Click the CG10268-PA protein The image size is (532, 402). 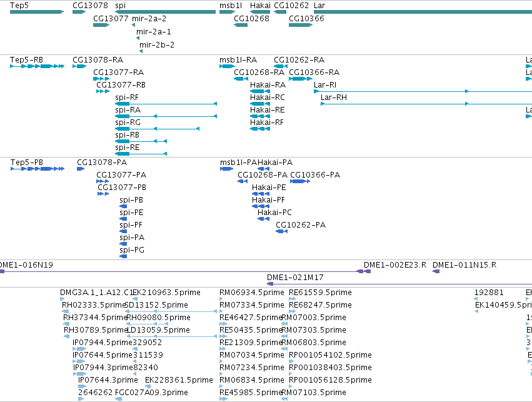(243, 181)
